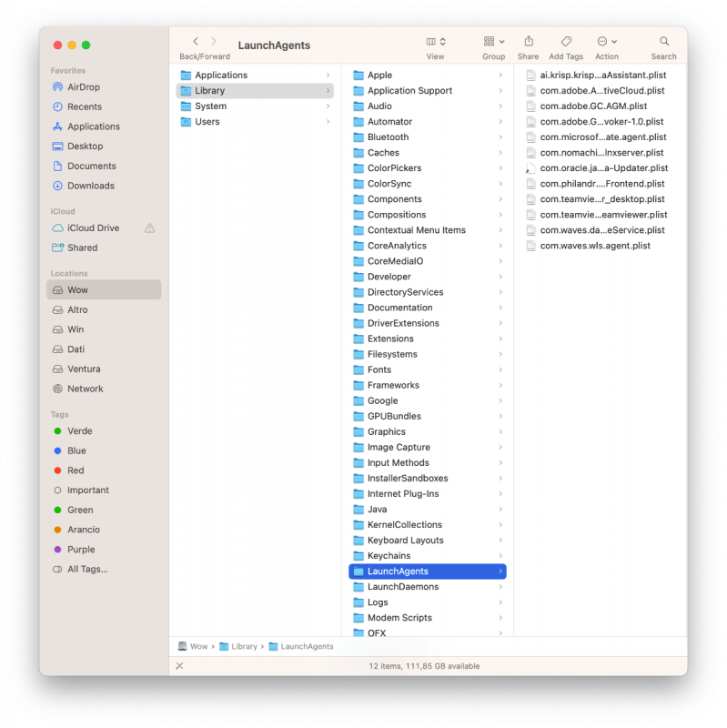Screen dimensions: 727x728
Task: Open Downloads in the sidebar
Action: point(104,186)
